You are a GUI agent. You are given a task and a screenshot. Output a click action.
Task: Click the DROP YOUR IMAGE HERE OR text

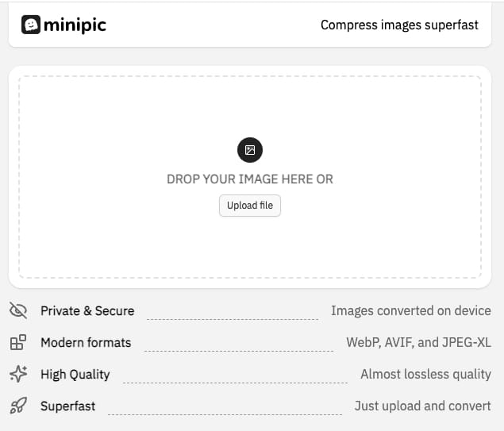click(250, 179)
